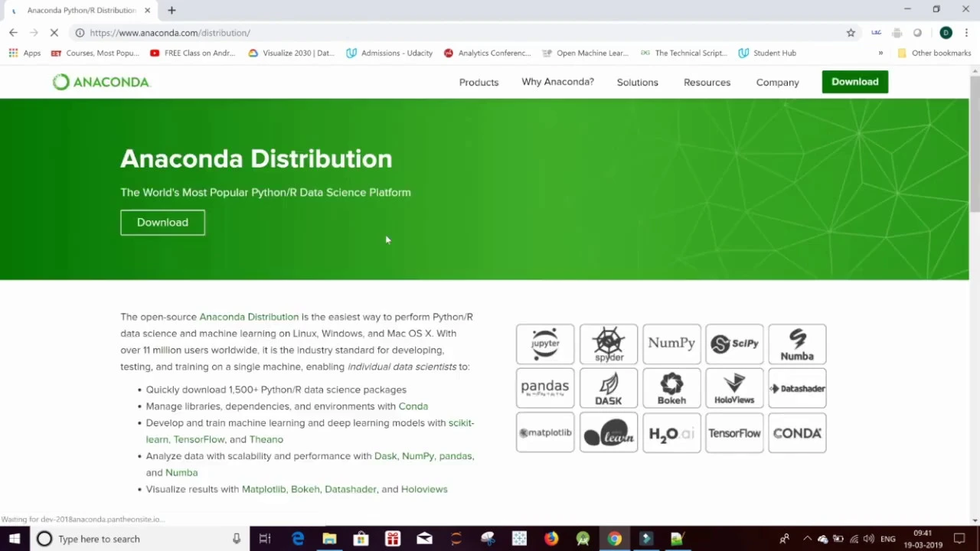Bookmark this page with star icon
Viewport: 980px width, 551px height.
(851, 33)
